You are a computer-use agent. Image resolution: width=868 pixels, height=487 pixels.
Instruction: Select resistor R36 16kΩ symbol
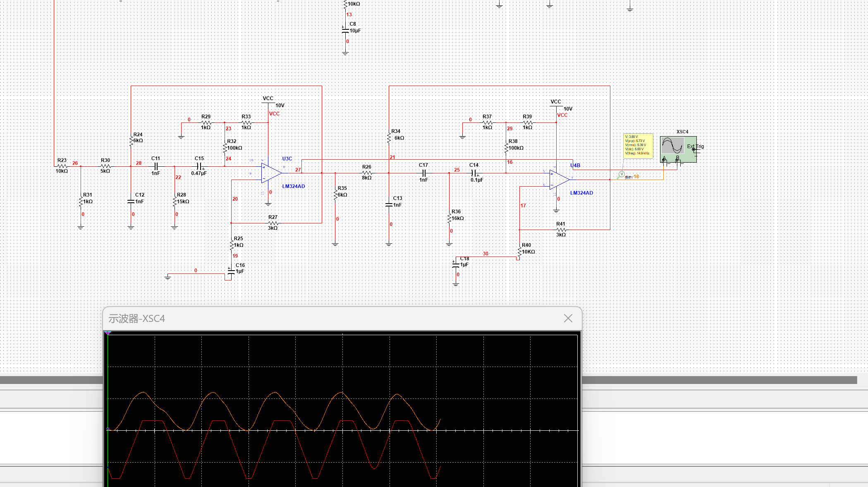[450, 218]
